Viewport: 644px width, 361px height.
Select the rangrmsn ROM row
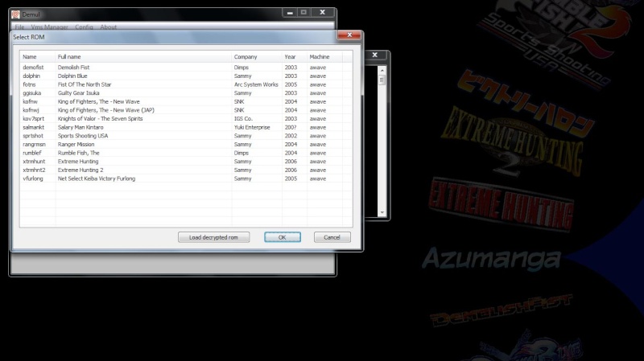[x=186, y=145]
